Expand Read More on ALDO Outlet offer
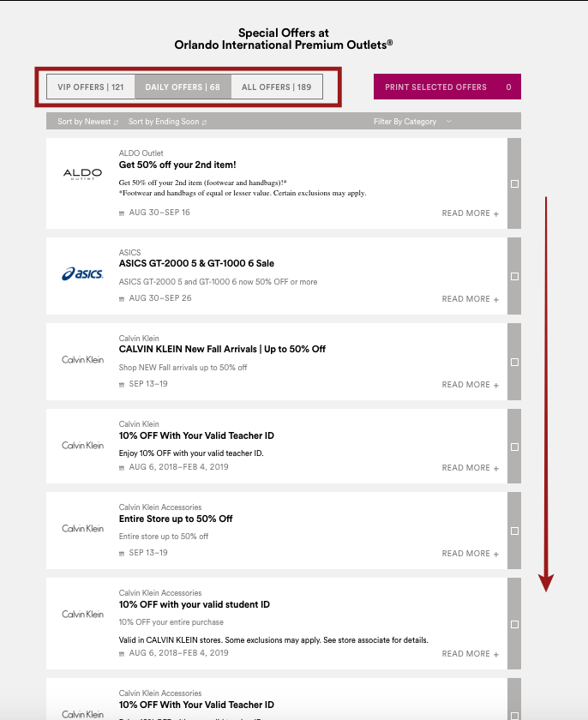Viewport: 588px width, 720px height. 470,213
